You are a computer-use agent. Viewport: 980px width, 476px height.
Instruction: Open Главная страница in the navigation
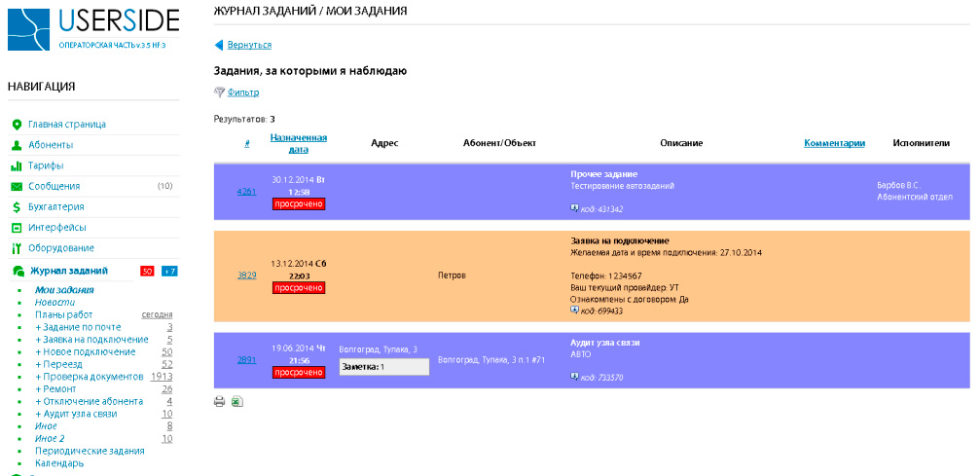click(x=66, y=125)
